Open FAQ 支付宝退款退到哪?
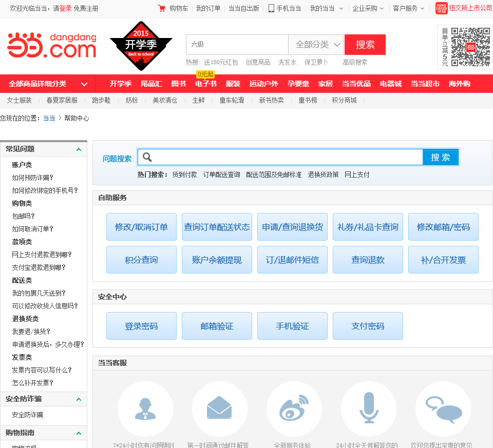Screen dimensions: 493x448 coord(39,268)
